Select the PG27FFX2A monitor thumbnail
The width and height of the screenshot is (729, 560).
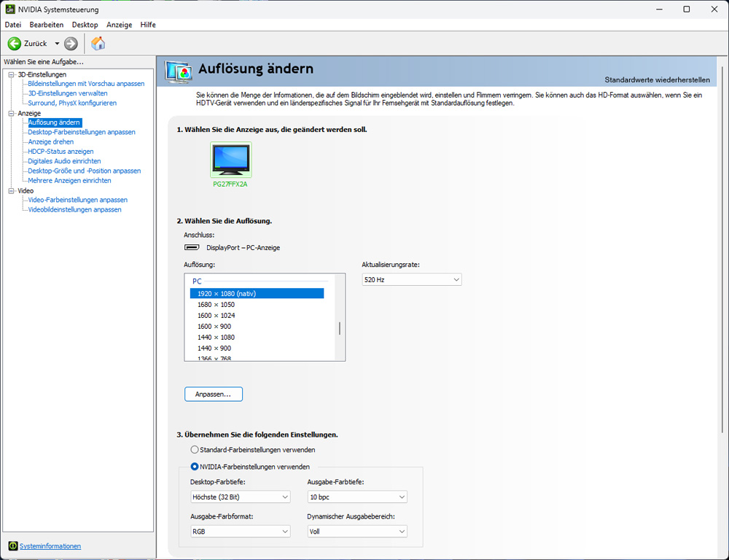(x=230, y=160)
